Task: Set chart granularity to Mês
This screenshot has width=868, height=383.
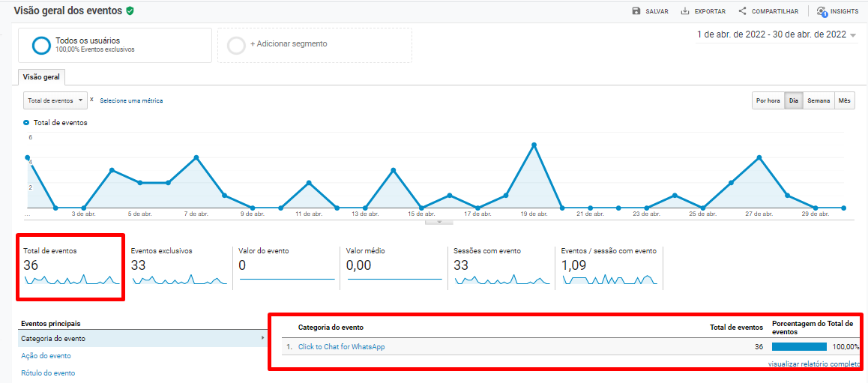Action: (x=845, y=100)
